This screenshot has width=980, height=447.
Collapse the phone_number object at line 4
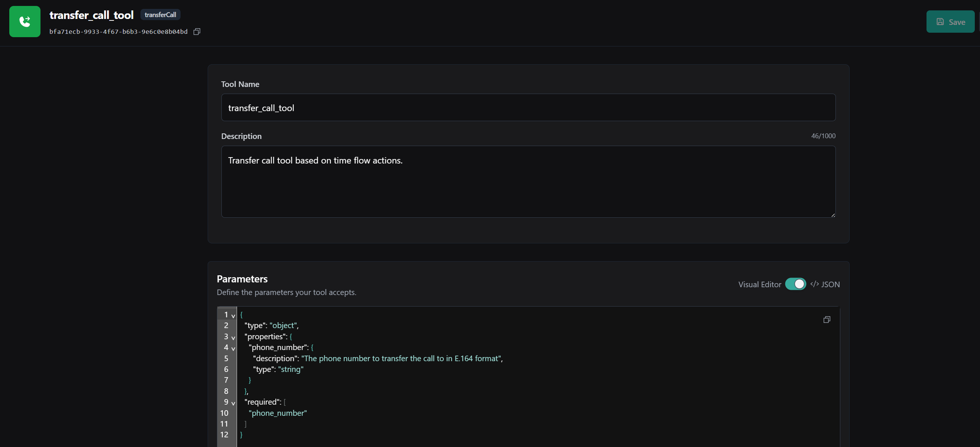233,348
